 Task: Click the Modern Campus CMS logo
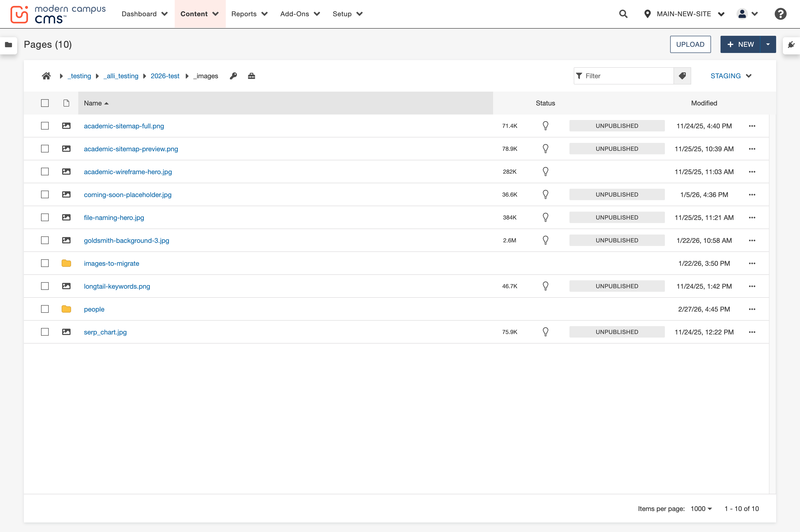(x=58, y=14)
